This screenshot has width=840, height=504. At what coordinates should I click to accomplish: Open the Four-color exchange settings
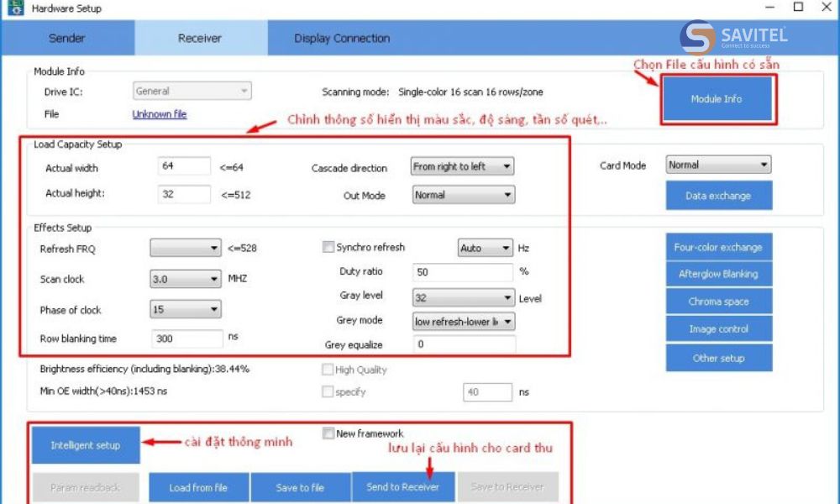click(x=718, y=248)
